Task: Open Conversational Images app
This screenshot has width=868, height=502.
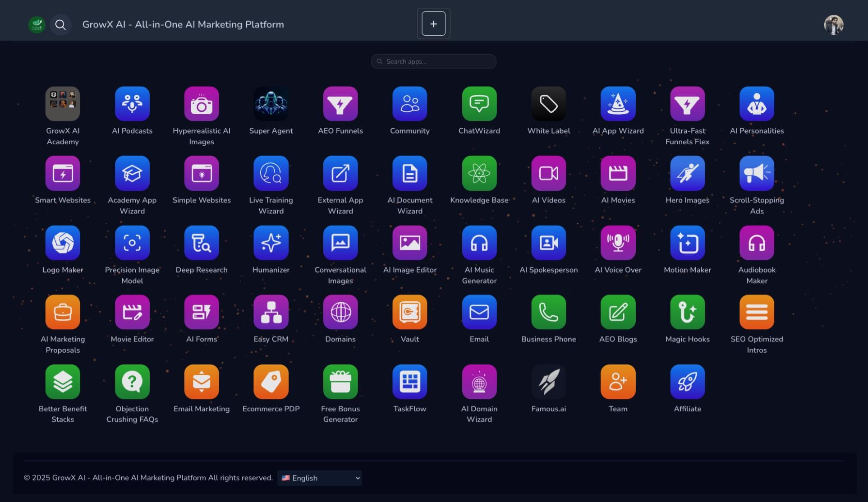Action: [x=340, y=243]
